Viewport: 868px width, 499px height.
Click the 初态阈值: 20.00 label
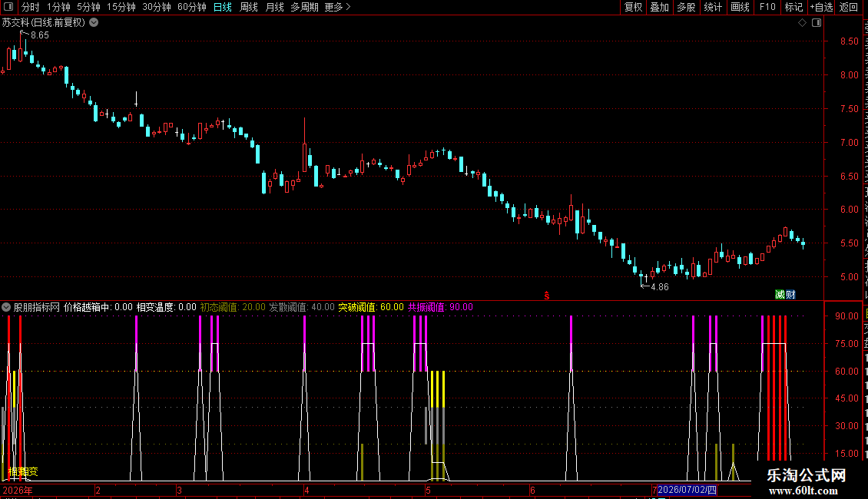tap(233, 307)
